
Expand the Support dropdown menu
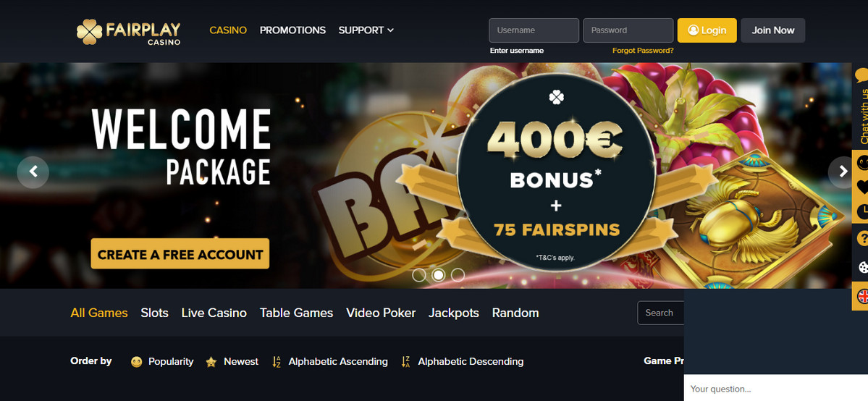pyautogui.click(x=366, y=30)
